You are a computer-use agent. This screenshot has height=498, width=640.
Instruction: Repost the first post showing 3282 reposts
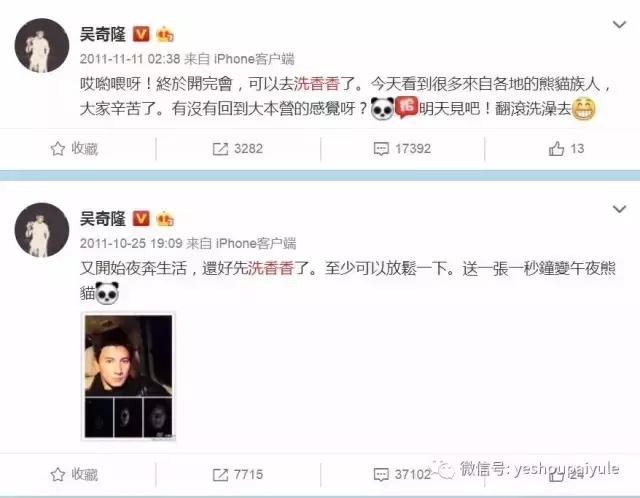pyautogui.click(x=238, y=149)
